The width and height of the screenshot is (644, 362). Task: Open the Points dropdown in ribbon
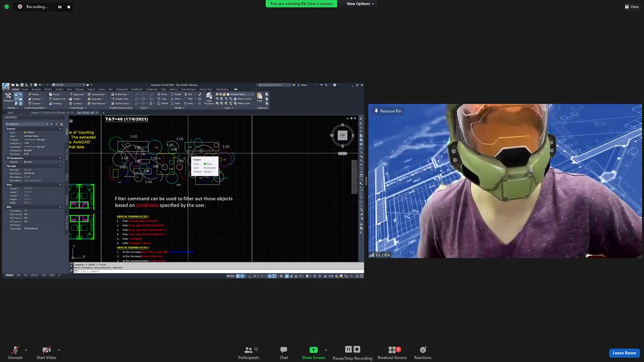tap(35, 94)
